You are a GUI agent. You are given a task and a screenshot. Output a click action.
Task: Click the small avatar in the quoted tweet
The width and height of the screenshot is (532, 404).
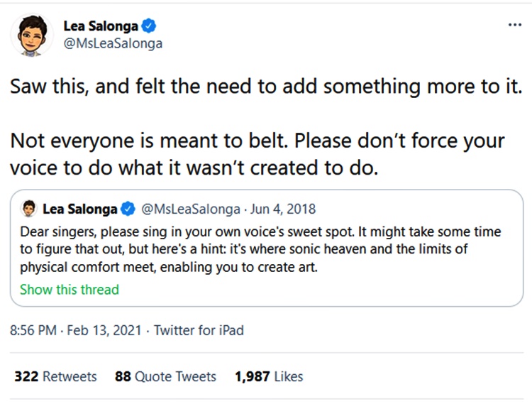pos(29,209)
